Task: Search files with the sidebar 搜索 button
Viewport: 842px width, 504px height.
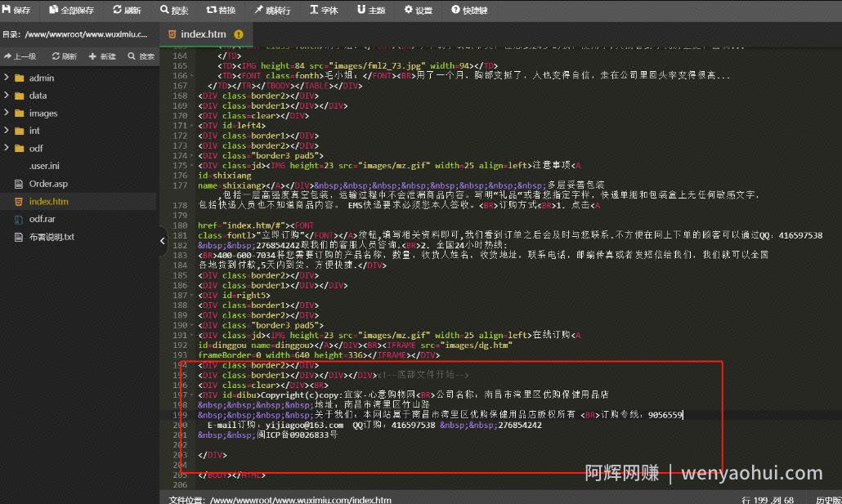Action: click(x=141, y=56)
